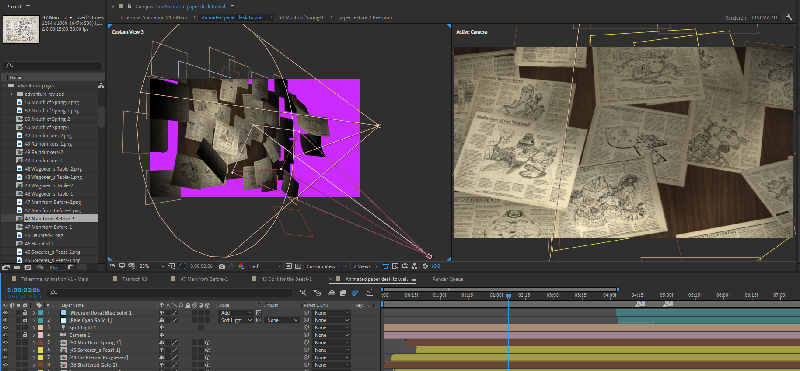Toggle Preserve Underlying Transparency on layer 1
The width and height of the screenshot is (800, 371).
coord(259,312)
